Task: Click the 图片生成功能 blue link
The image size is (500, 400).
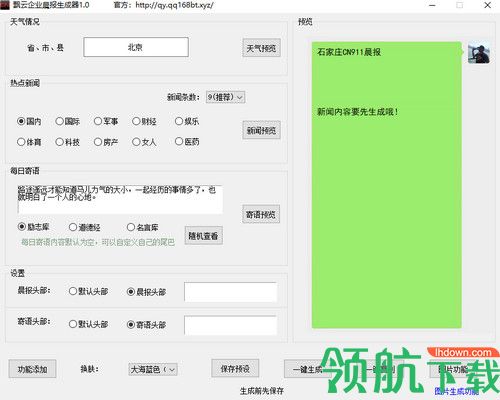Action: 457,391
